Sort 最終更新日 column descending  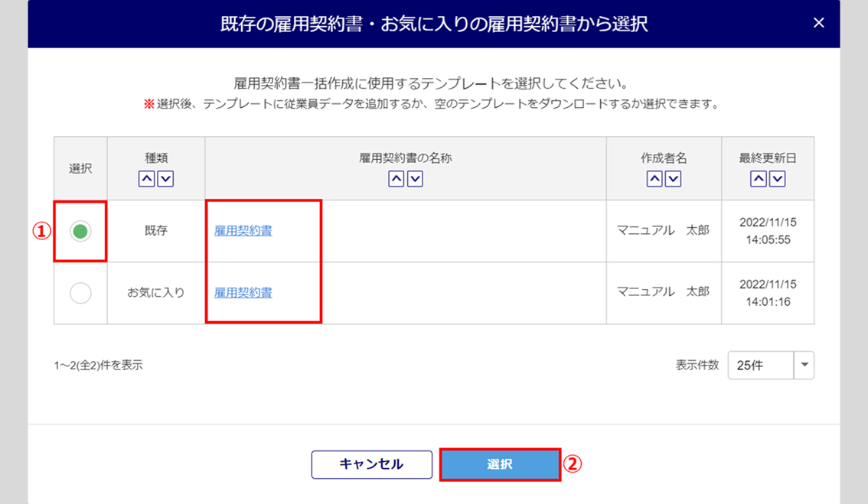pos(778,179)
